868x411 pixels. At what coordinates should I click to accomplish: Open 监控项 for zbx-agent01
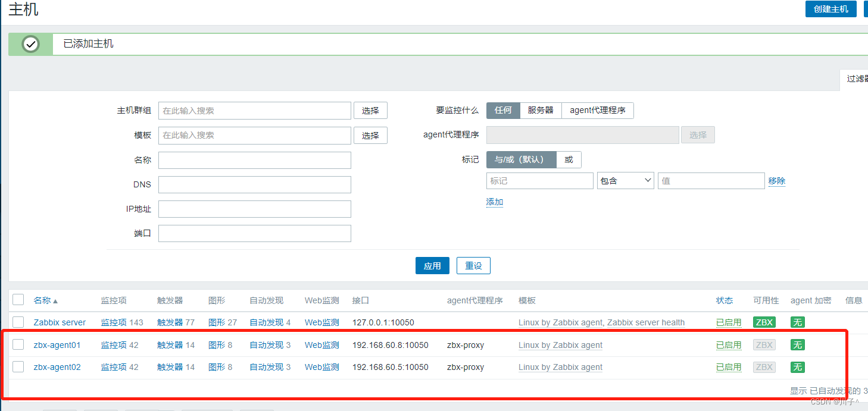(114, 345)
